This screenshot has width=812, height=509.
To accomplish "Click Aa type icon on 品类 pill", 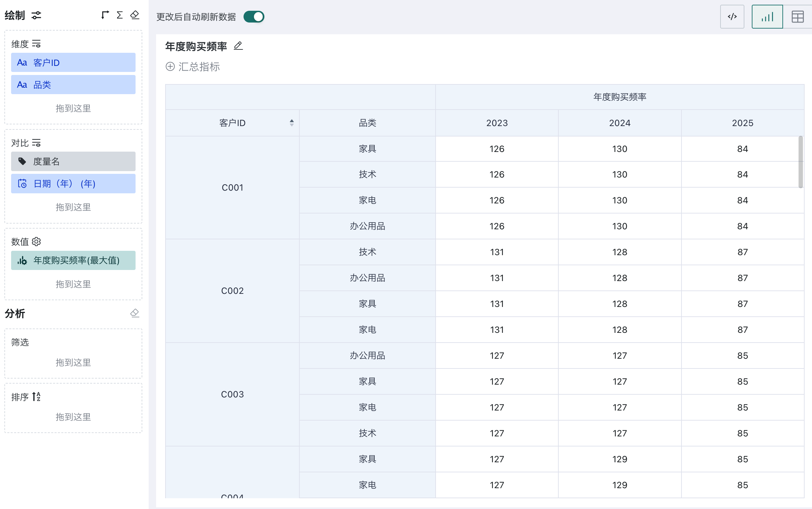I will (22, 85).
